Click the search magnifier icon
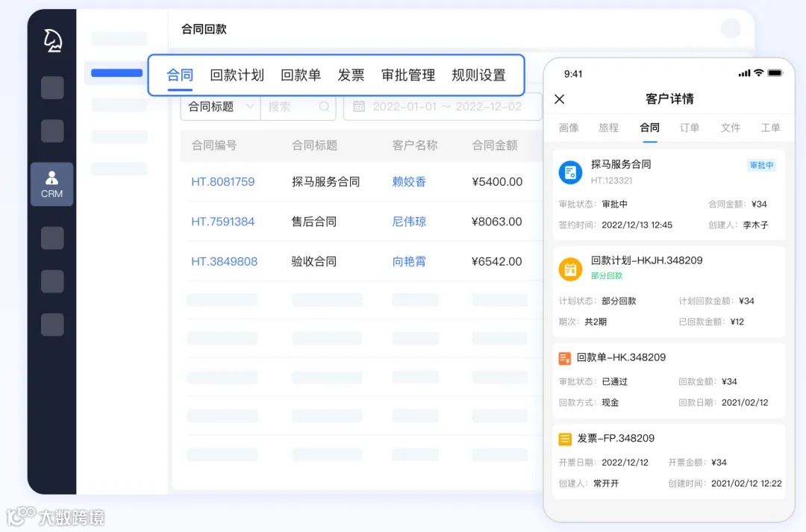The image size is (806, 532). [324, 107]
